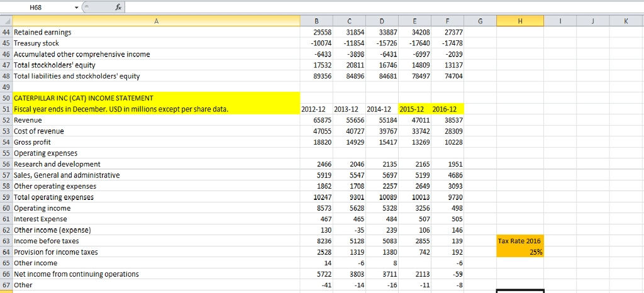The image size is (644, 293).
Task: Select column K header
Action: (626, 21)
